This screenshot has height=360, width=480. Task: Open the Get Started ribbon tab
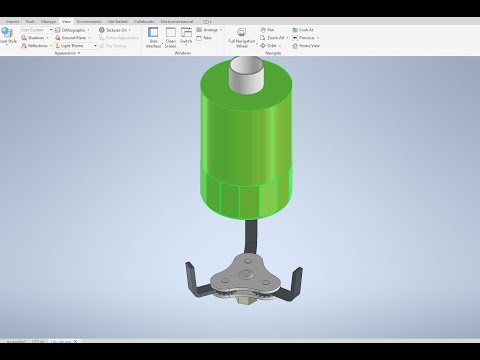tap(117, 21)
